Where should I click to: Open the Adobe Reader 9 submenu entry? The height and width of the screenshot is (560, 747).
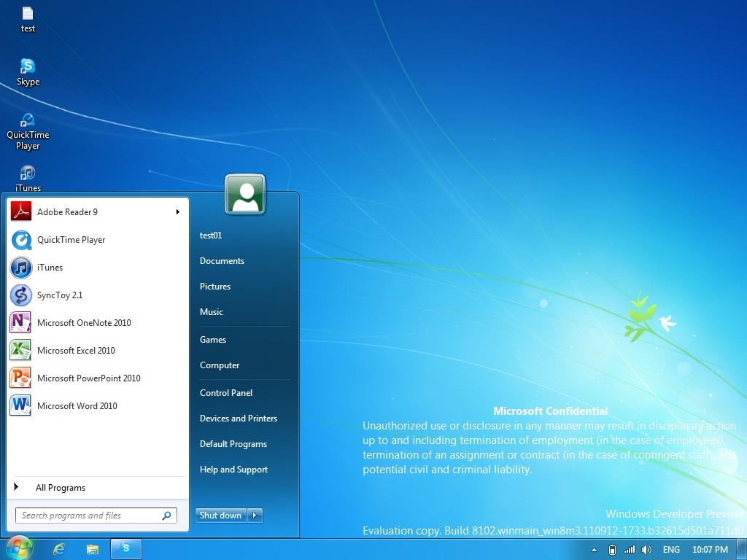point(67,211)
